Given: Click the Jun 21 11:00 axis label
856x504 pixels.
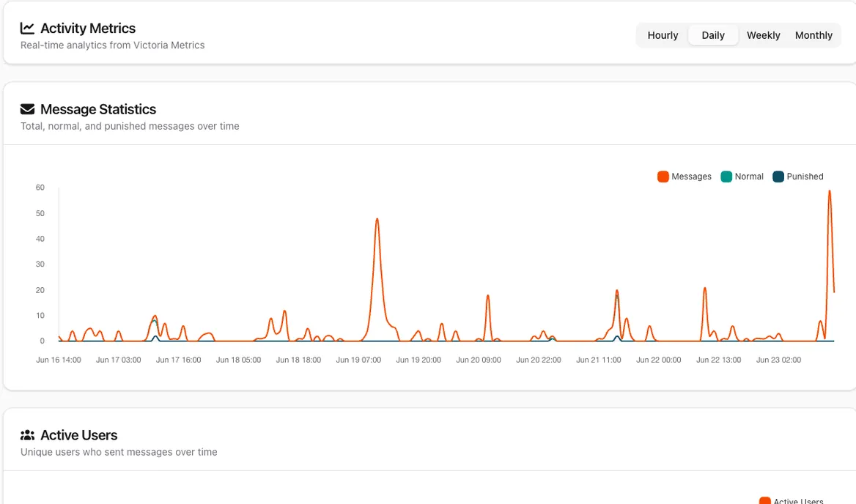Looking at the screenshot, I should (599, 360).
